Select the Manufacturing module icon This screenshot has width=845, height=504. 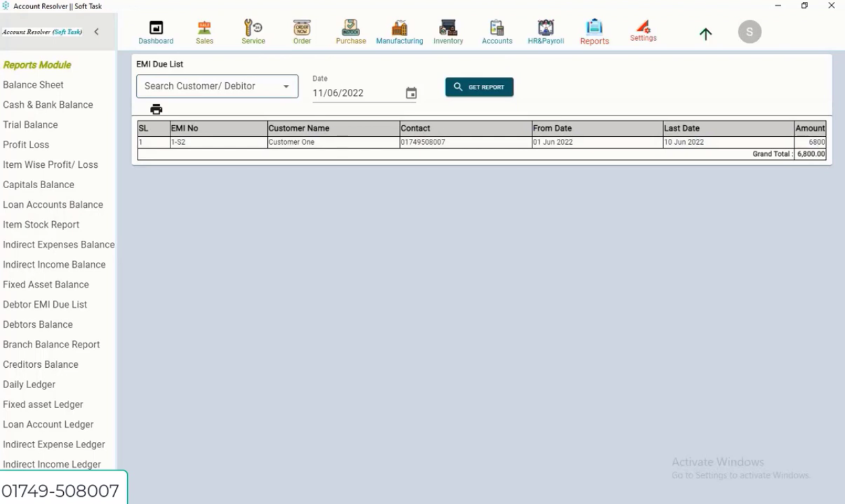point(399,31)
